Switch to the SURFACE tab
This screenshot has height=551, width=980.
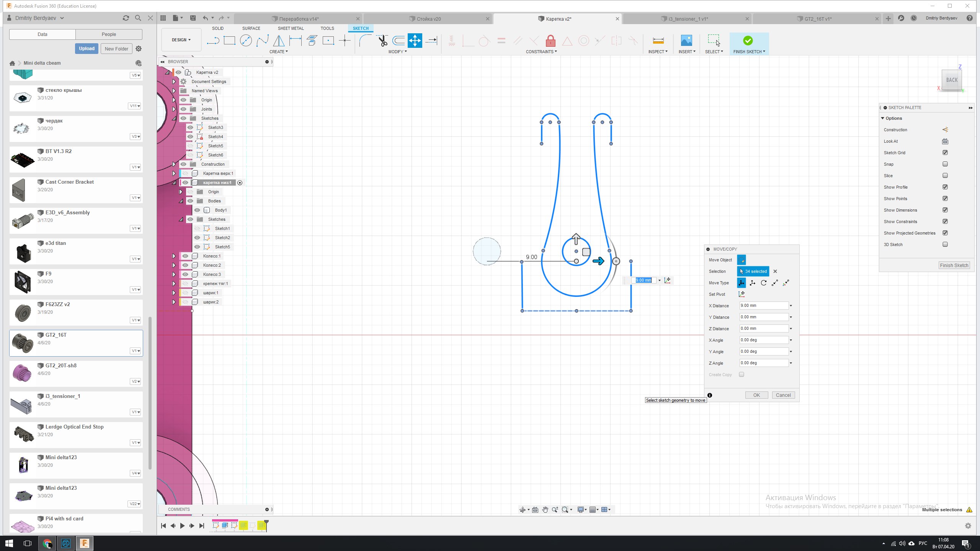tap(251, 28)
